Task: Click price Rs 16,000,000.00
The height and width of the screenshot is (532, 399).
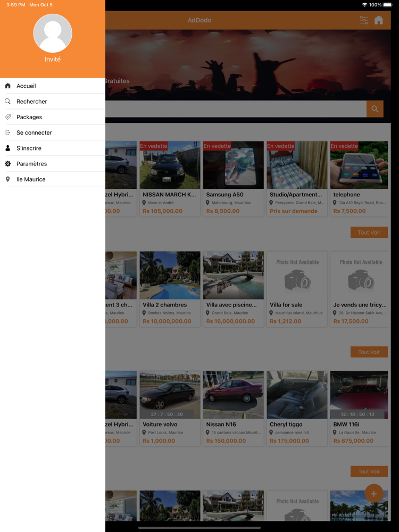Action: (230, 321)
